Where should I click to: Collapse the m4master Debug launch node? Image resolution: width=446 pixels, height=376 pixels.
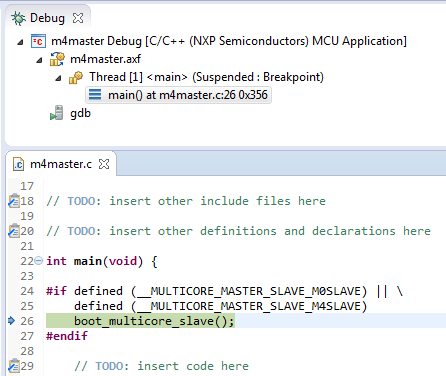pyautogui.click(x=20, y=42)
